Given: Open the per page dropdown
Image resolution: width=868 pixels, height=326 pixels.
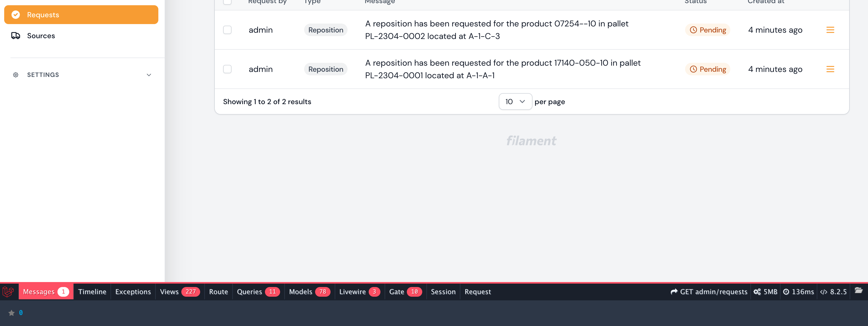Looking at the screenshot, I should click(515, 102).
